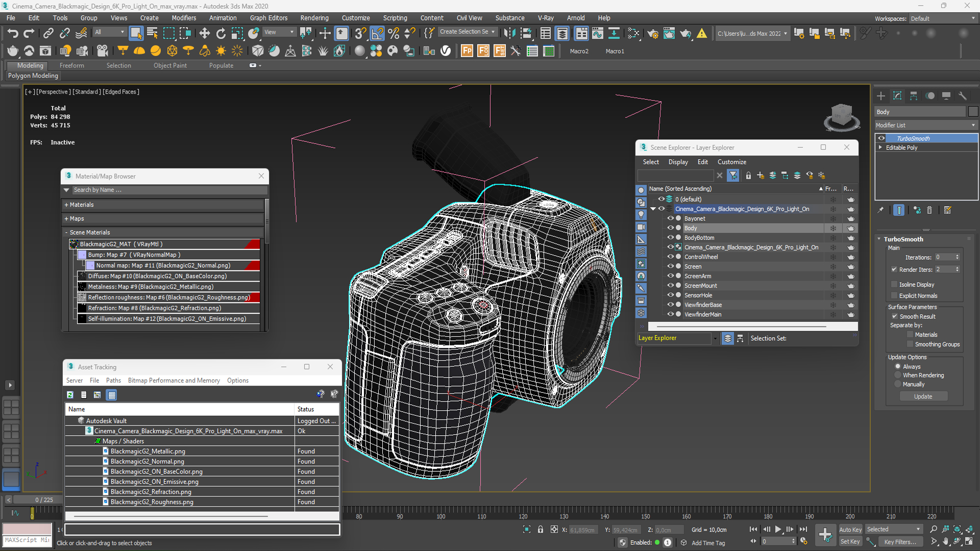The width and height of the screenshot is (980, 551).
Task: Open the Hierarchy tab in command panel
Action: click(914, 96)
